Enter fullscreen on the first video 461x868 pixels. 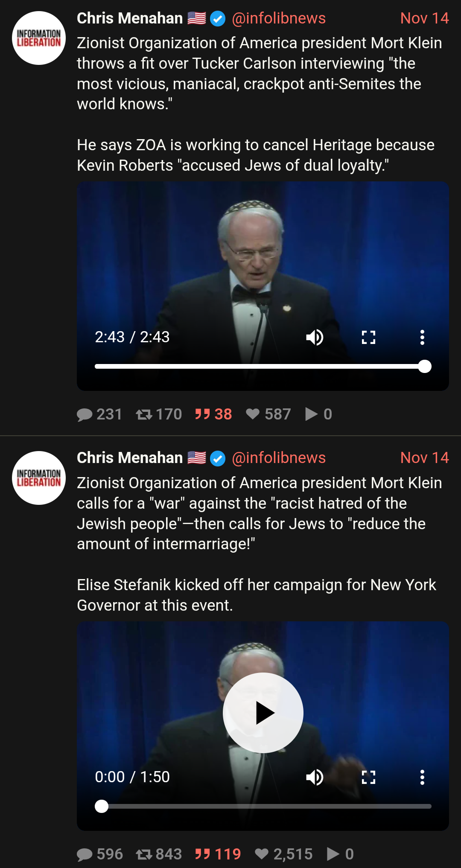pyautogui.click(x=368, y=338)
